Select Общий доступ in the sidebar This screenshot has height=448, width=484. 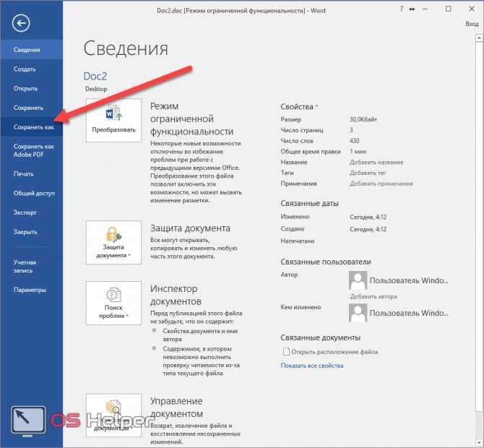click(x=32, y=193)
